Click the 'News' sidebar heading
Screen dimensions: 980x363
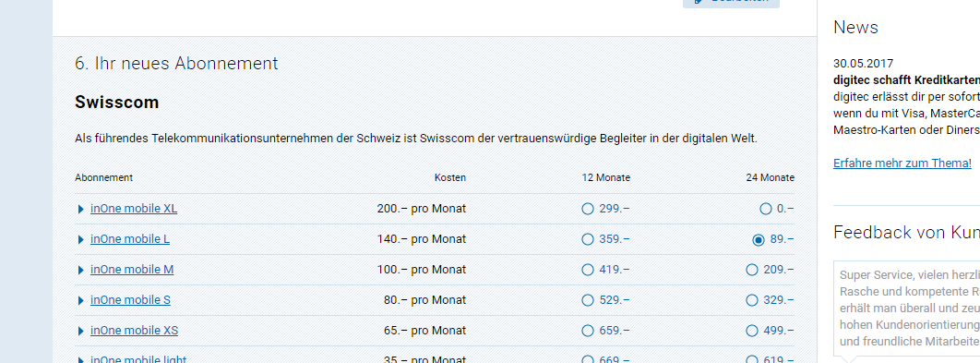[x=855, y=27]
